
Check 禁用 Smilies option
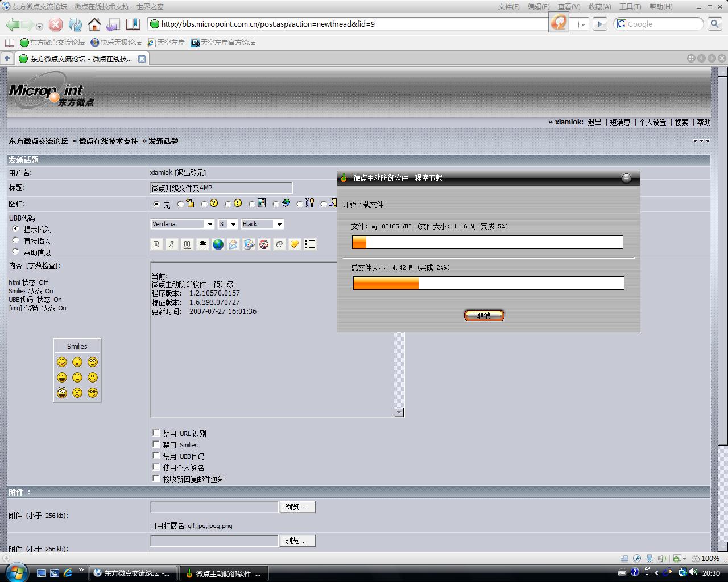click(x=156, y=444)
